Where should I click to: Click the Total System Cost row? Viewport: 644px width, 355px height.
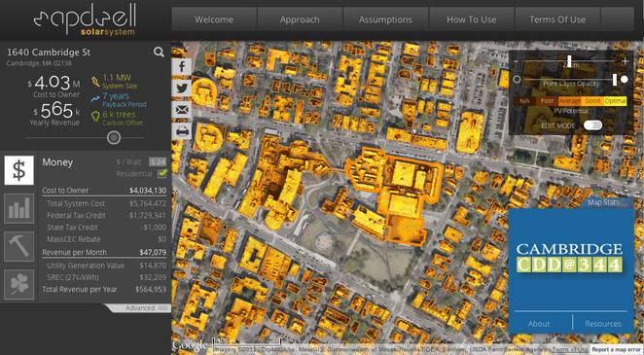[x=106, y=203]
